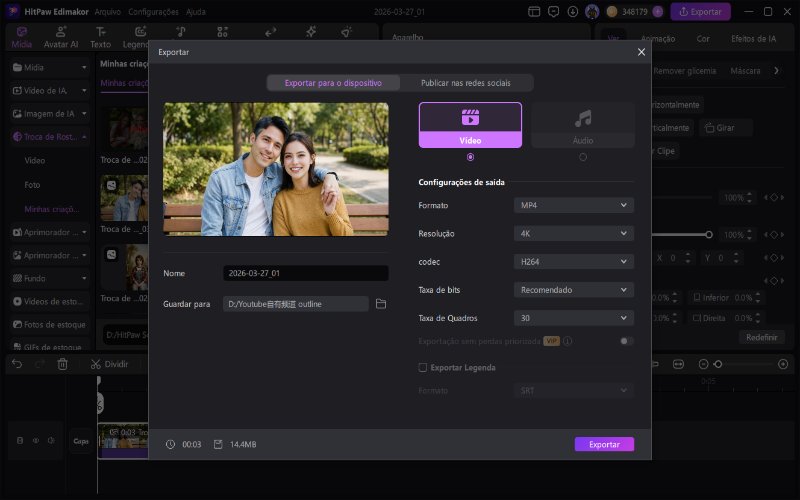Image resolution: width=800 pixels, height=500 pixels.
Task: Open the Avatar AI tool
Action: (x=61, y=38)
